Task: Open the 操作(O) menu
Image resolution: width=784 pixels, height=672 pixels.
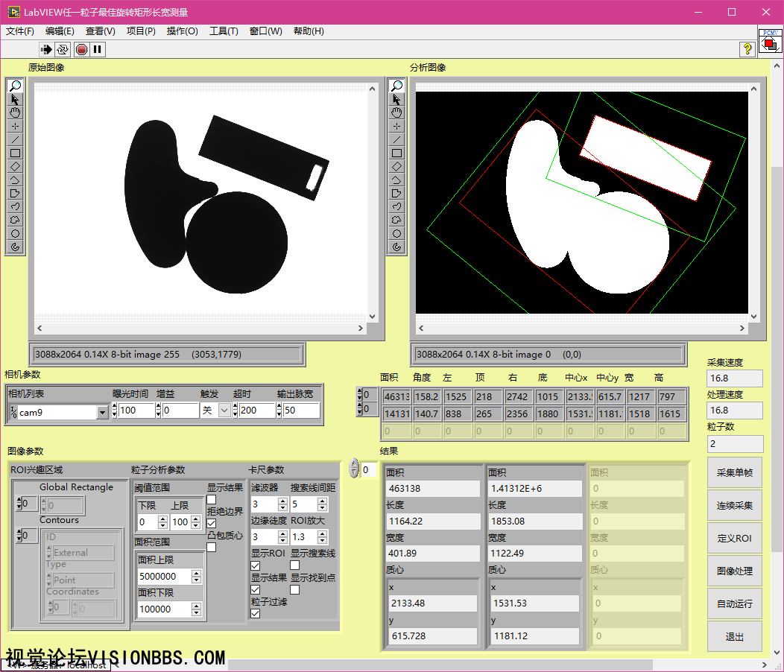Action: click(x=182, y=31)
